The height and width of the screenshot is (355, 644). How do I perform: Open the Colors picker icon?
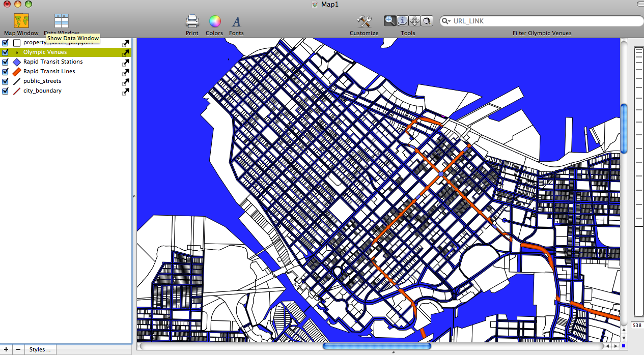tap(214, 21)
